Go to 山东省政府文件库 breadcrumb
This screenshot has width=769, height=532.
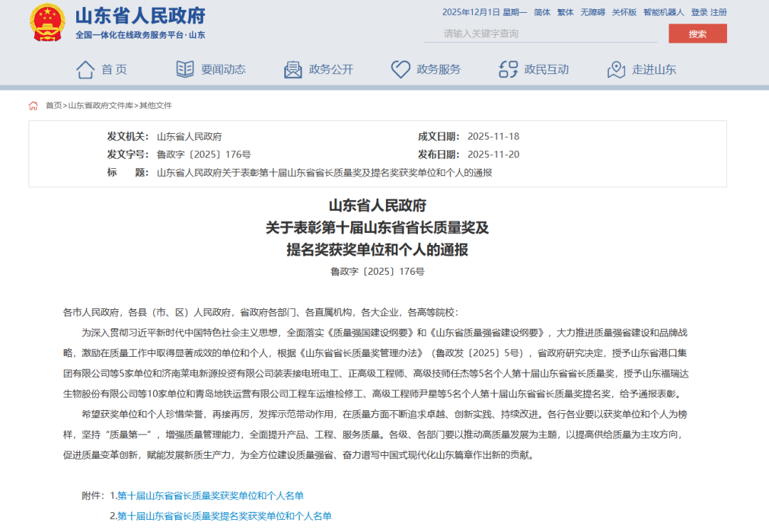pyautogui.click(x=100, y=105)
